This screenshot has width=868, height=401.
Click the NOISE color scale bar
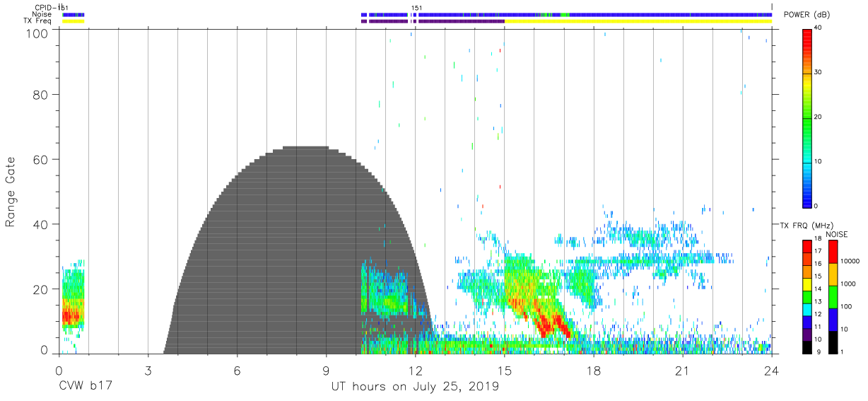[833, 296]
